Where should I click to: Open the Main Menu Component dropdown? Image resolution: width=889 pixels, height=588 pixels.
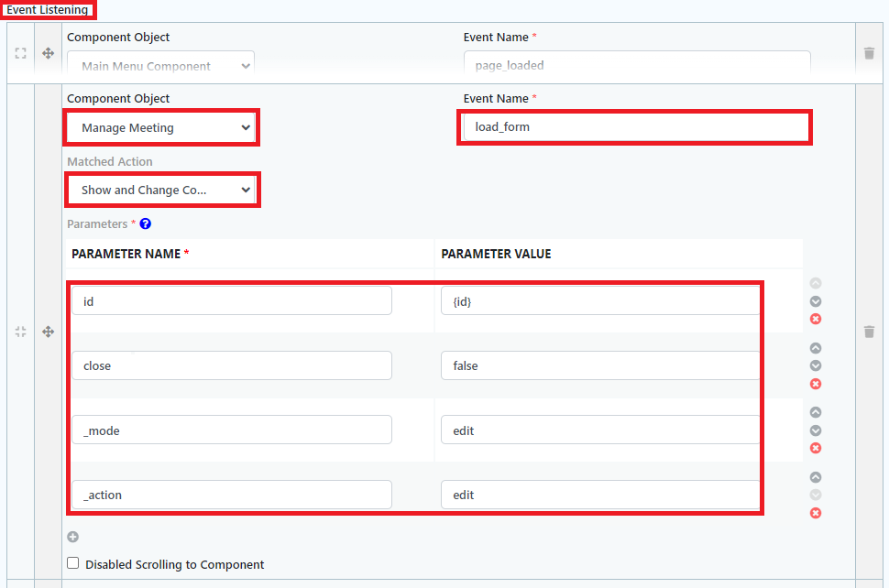161,66
